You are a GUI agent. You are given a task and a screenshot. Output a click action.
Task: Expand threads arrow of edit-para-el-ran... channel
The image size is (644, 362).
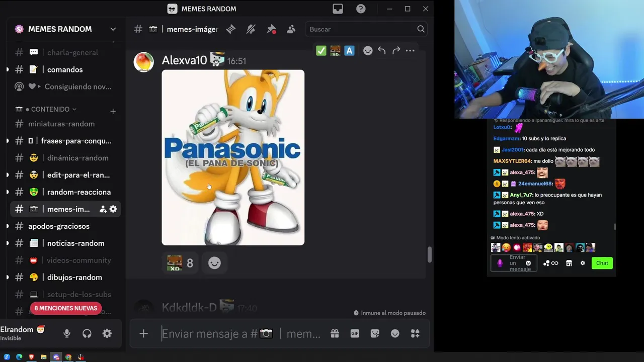pyautogui.click(x=7, y=175)
